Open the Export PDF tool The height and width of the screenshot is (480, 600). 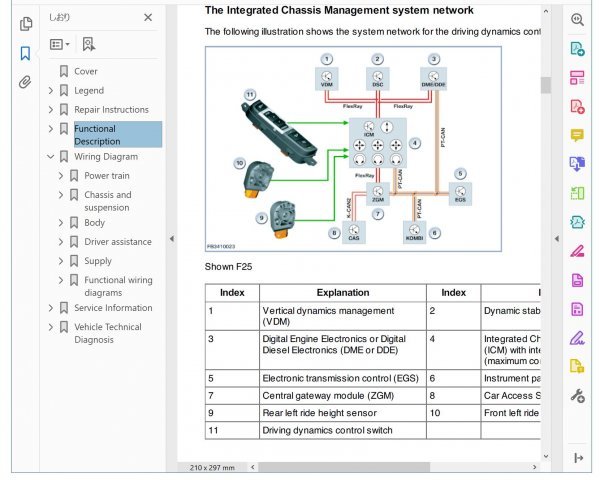pyautogui.click(x=577, y=164)
